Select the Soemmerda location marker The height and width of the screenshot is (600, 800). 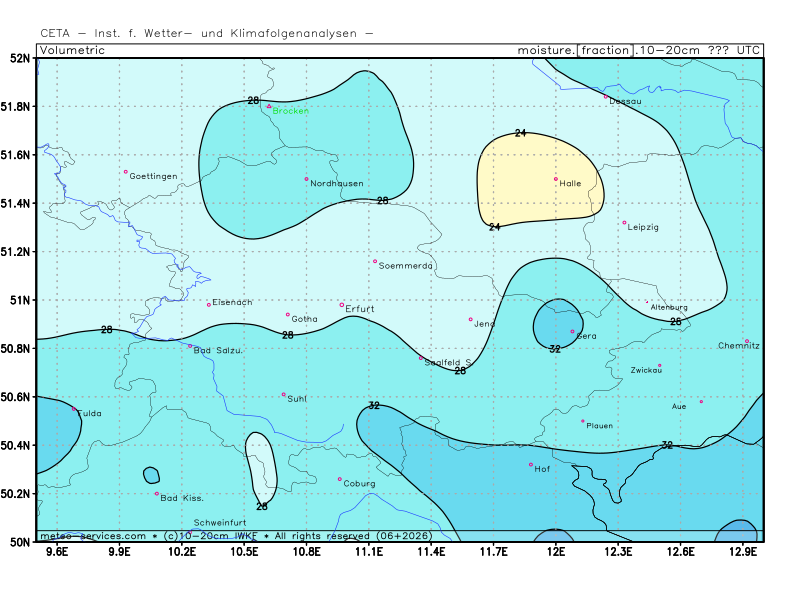[x=375, y=262]
